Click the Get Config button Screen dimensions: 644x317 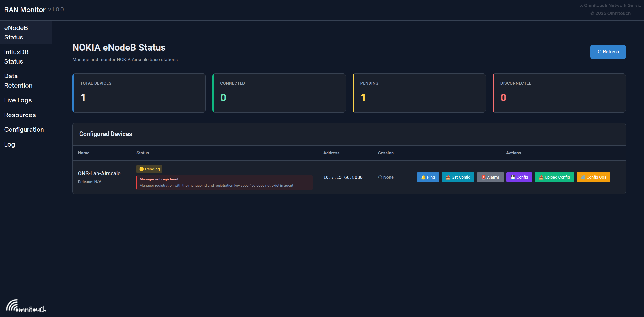coord(458,177)
